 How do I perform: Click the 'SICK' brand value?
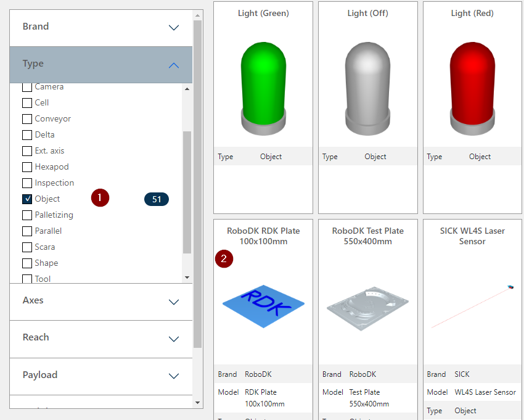(x=462, y=374)
